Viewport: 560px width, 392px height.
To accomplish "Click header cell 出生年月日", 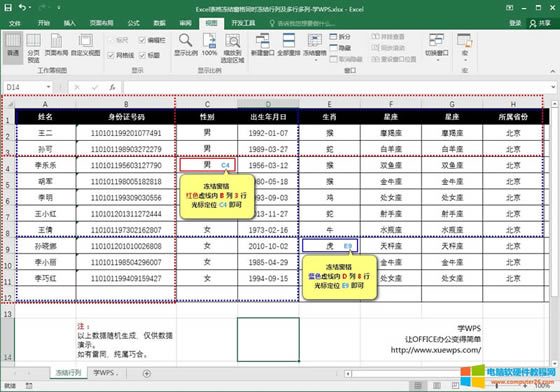I will pos(268,117).
